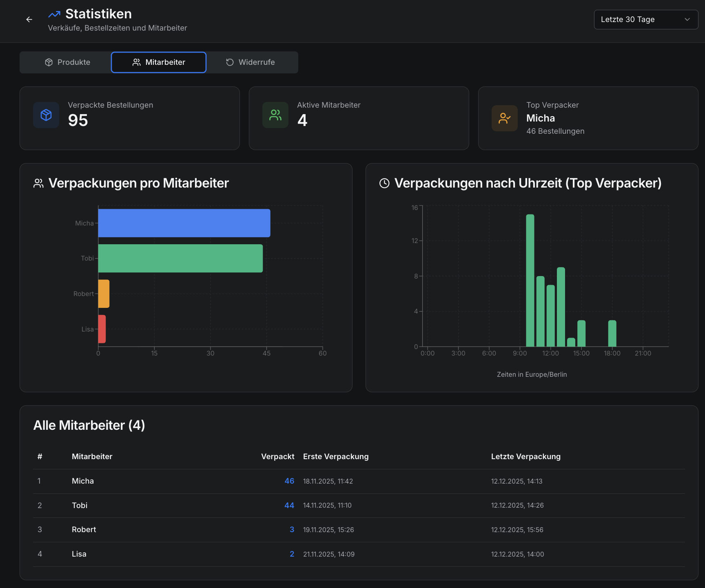Select the Lisa row in employee table

coord(79,554)
